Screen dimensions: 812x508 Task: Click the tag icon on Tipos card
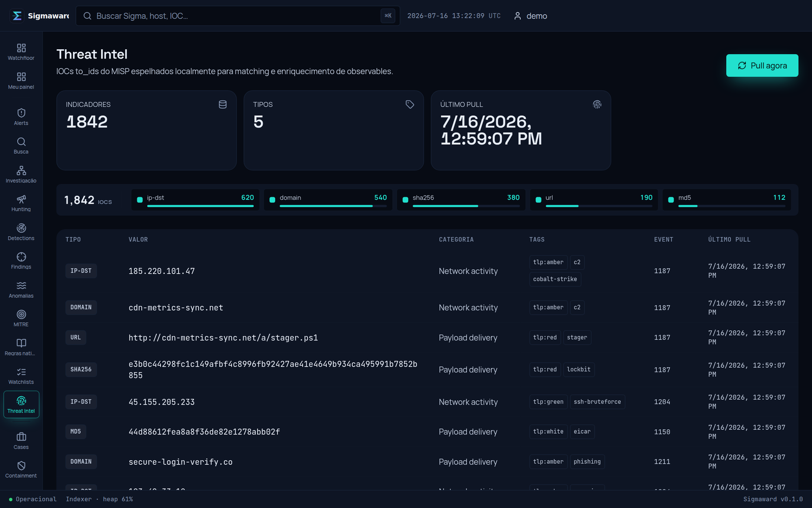pyautogui.click(x=410, y=104)
